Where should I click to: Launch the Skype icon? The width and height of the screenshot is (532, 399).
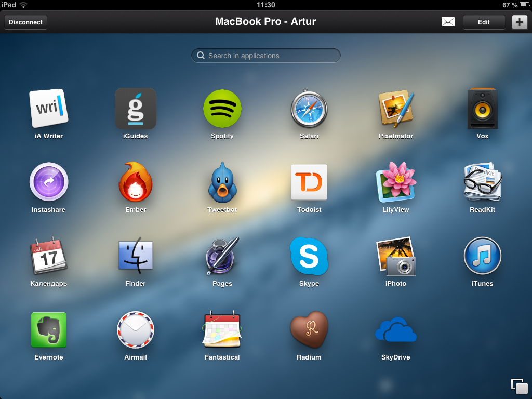pyautogui.click(x=309, y=256)
